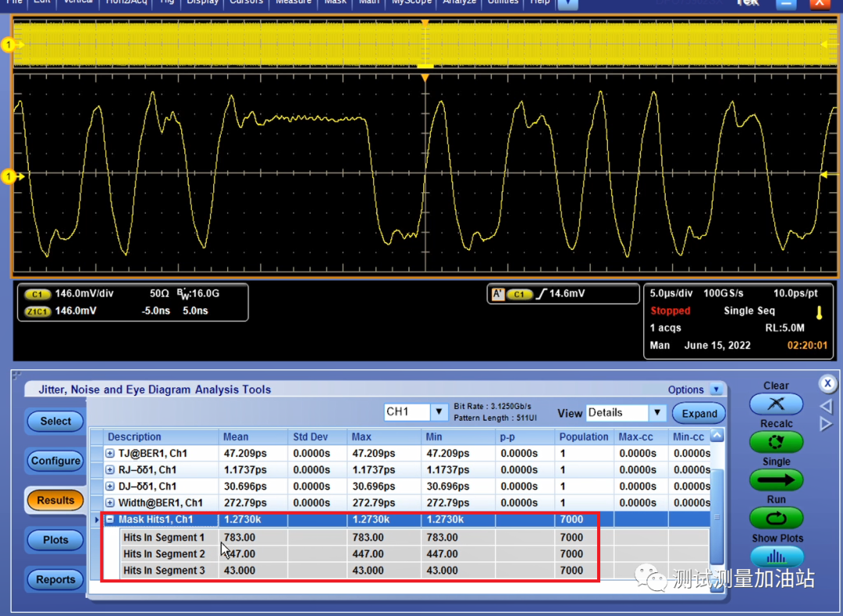Start a Single acquisition run
This screenshot has height=616, width=843.
[776, 480]
